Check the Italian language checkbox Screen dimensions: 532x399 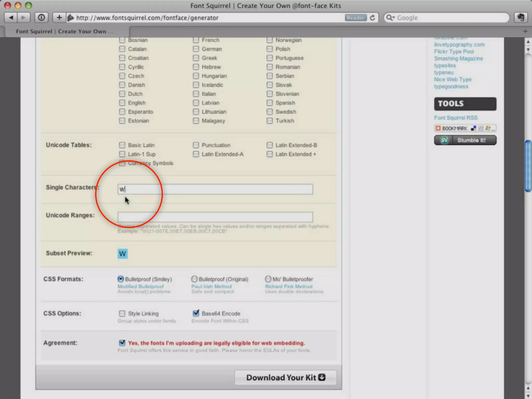tap(196, 94)
